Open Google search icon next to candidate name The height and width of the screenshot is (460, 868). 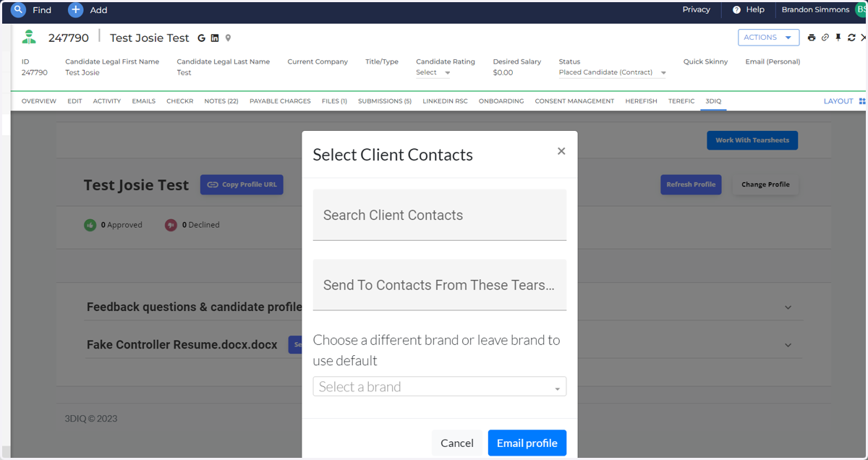click(x=202, y=38)
